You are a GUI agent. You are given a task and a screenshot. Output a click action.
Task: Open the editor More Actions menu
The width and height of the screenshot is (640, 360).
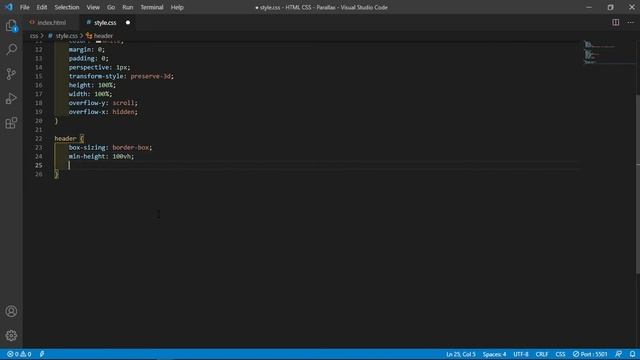pos(631,22)
